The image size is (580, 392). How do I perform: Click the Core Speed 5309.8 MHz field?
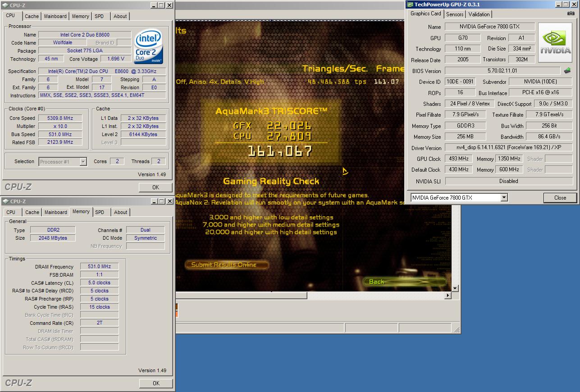(60, 118)
